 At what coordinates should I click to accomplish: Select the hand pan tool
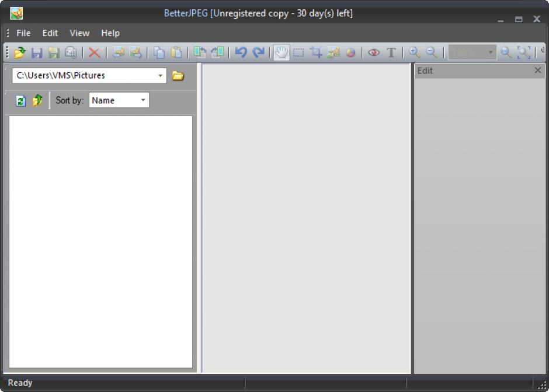(281, 52)
